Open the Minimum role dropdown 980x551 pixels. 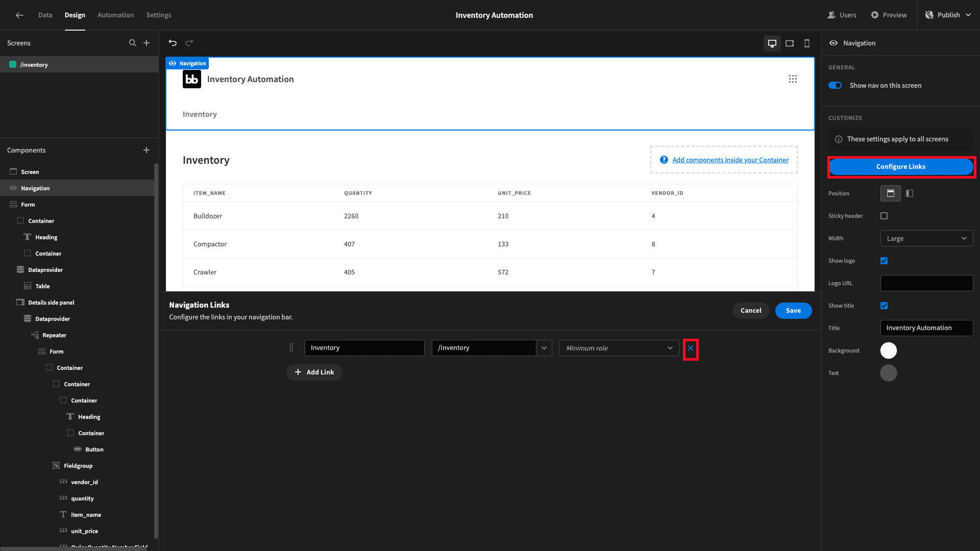pyautogui.click(x=619, y=348)
